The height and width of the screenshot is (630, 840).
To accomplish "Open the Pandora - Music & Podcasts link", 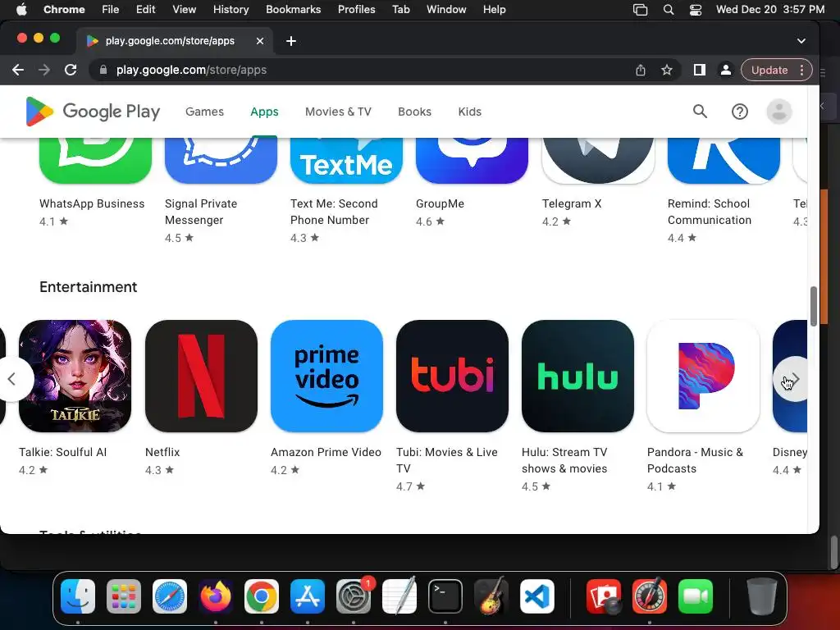I will coord(695,460).
